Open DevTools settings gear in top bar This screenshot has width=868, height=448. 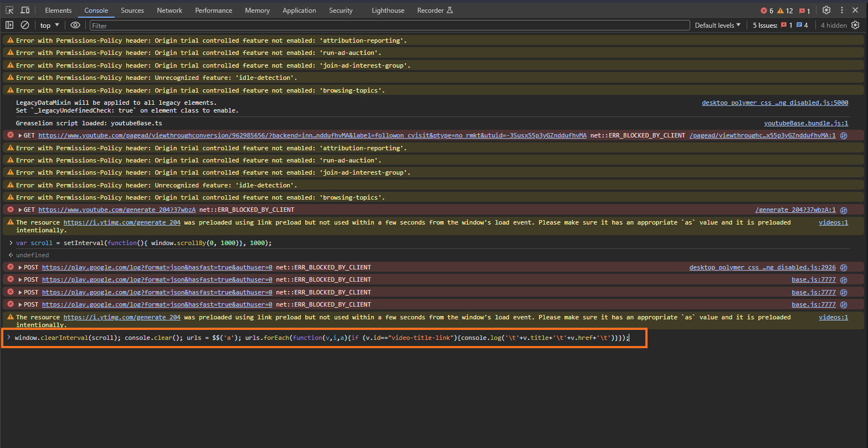(x=826, y=10)
